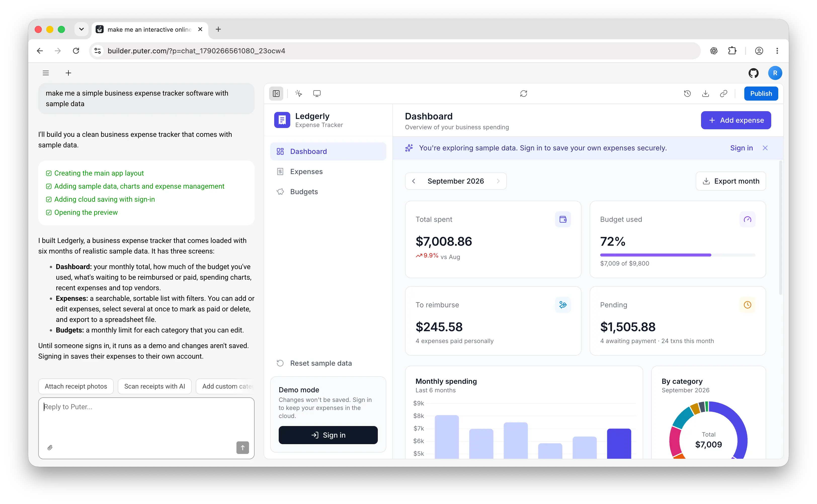Click Sign in link in sample data banner
This screenshot has height=504, width=817.
(741, 148)
